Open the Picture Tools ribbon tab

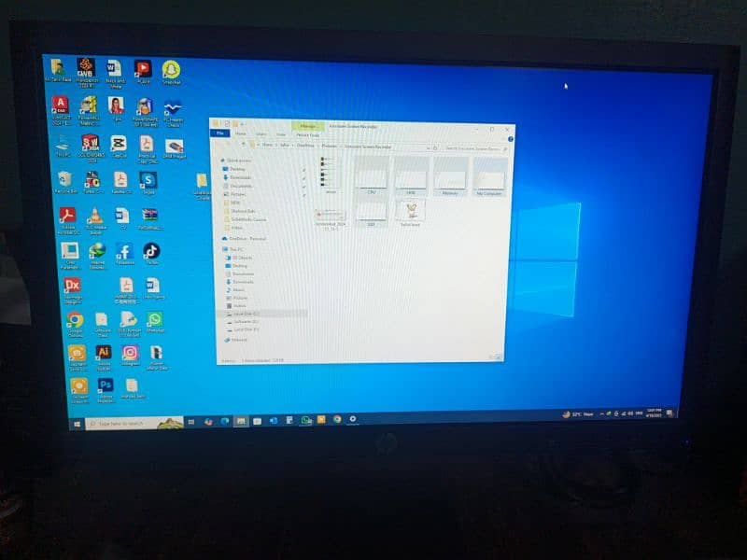[308, 135]
